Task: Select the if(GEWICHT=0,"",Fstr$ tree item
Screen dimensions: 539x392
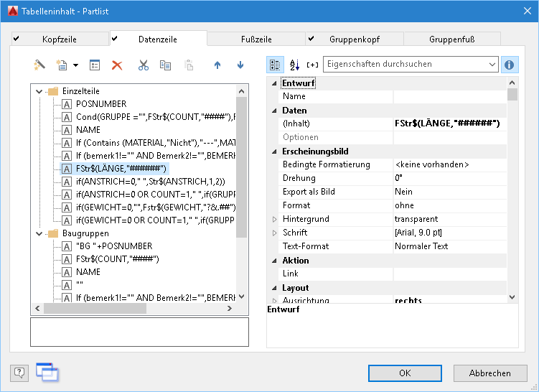Action: click(156, 207)
